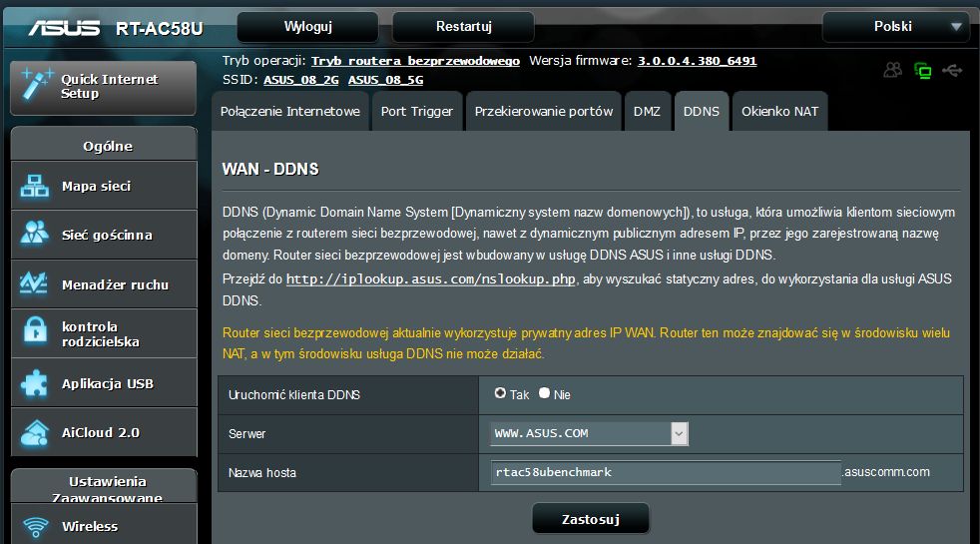Viewport: 980px width, 544px height.
Task: Click the Nazwa hosta input field
Action: click(666, 473)
